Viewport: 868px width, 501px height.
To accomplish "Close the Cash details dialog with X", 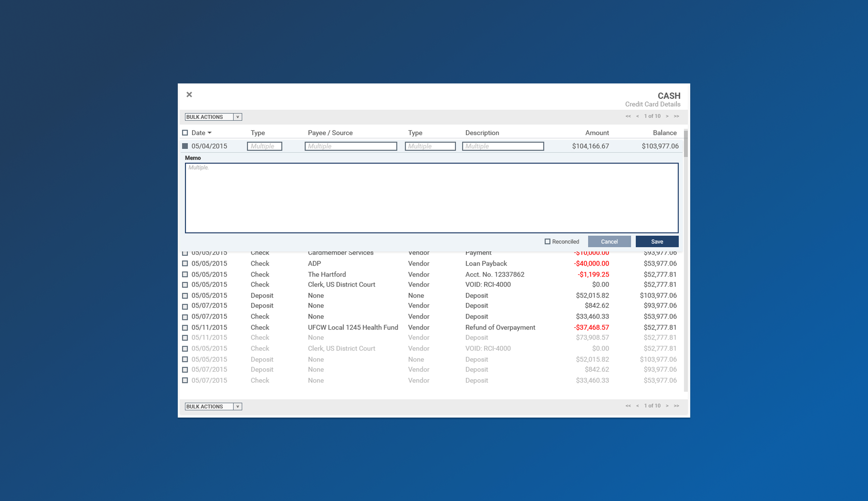I will [x=189, y=95].
